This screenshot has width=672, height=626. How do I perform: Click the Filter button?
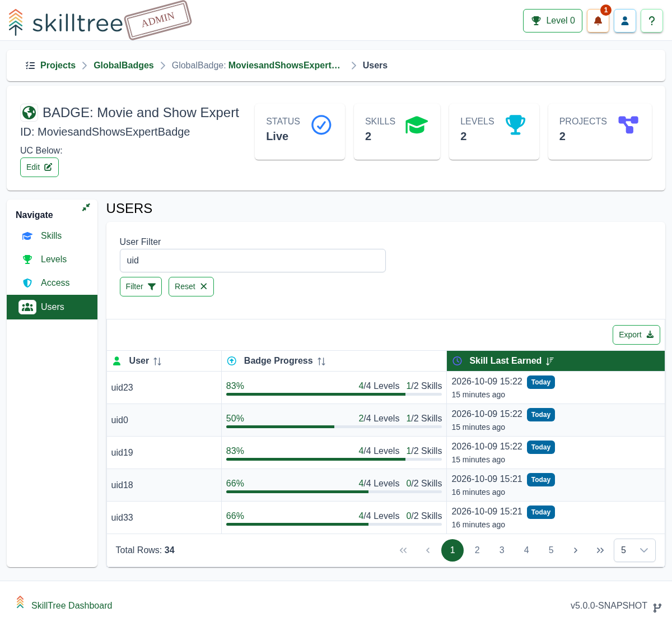141,286
